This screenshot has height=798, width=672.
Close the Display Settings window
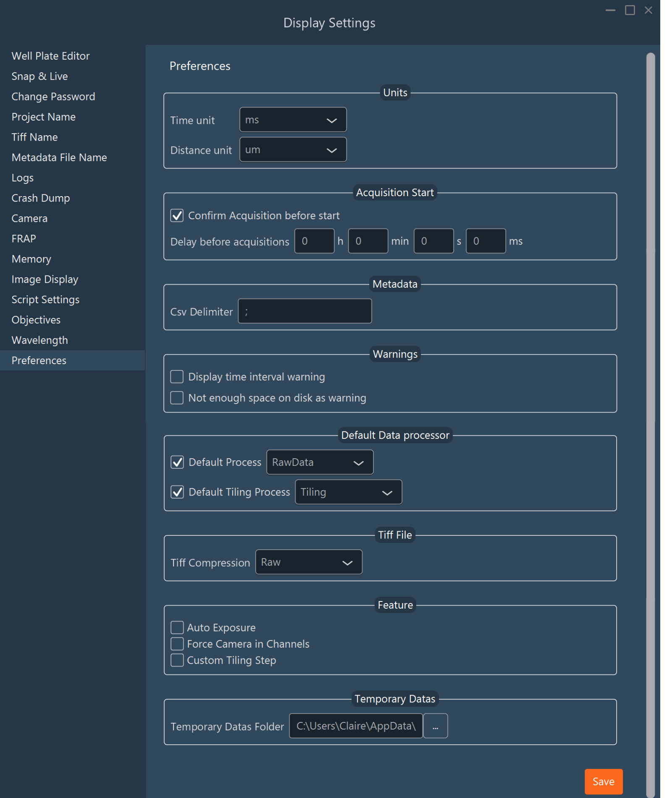(x=648, y=10)
